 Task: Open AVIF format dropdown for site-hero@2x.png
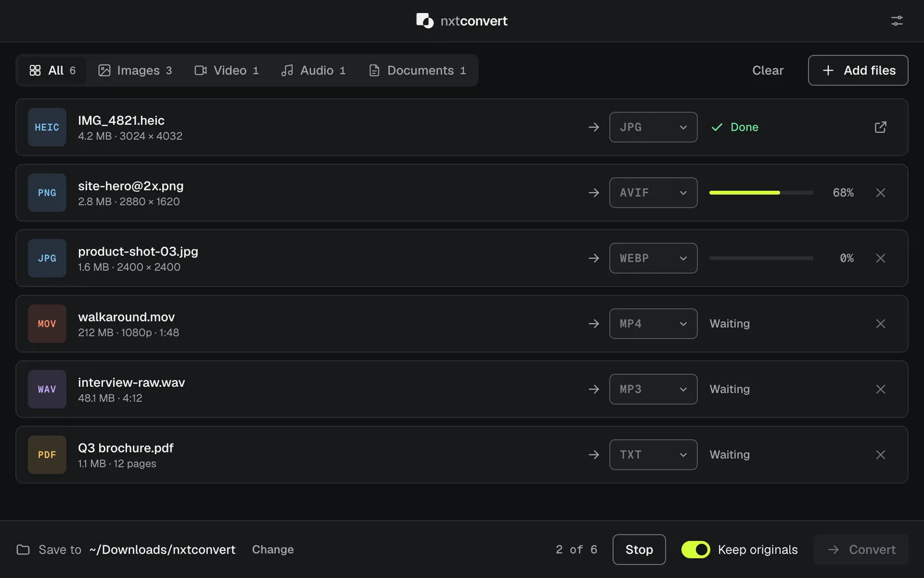click(653, 192)
